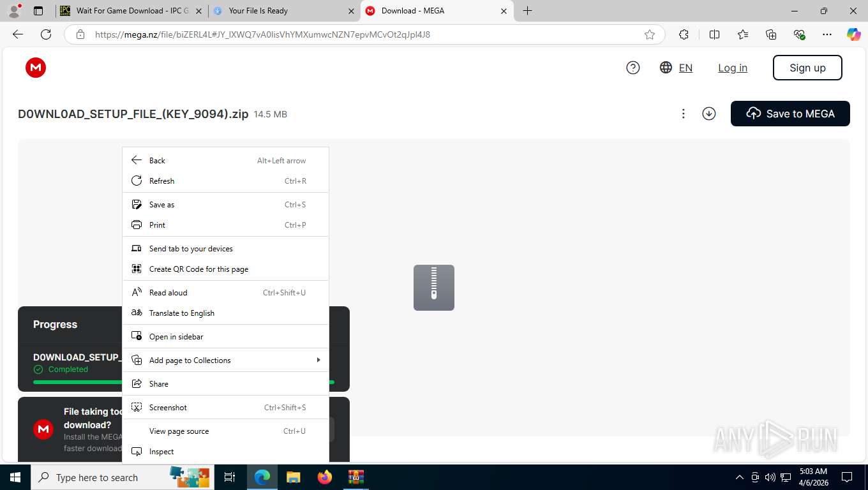The width and height of the screenshot is (868, 490).
Task: Choose Back in the context menu
Action: click(225, 161)
